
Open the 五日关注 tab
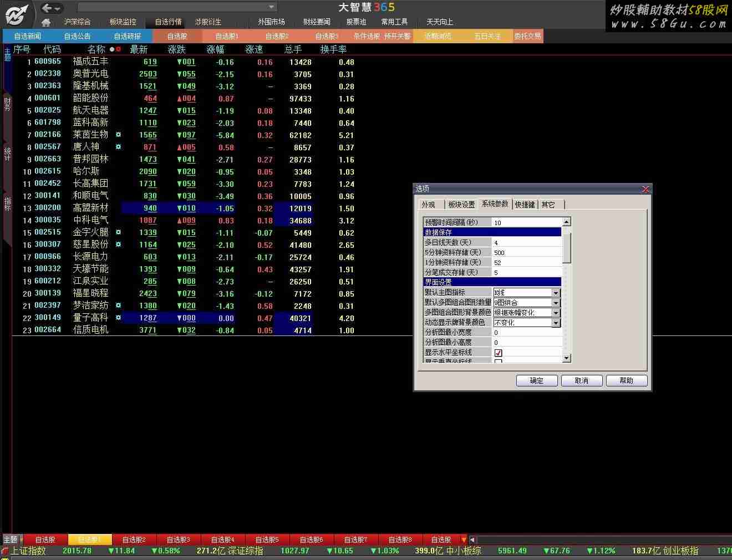[x=487, y=36]
